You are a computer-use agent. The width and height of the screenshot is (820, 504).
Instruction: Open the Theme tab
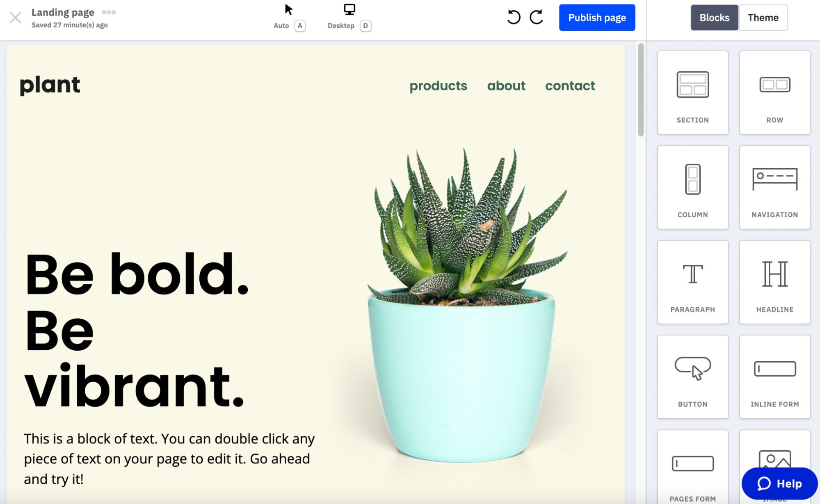click(763, 18)
